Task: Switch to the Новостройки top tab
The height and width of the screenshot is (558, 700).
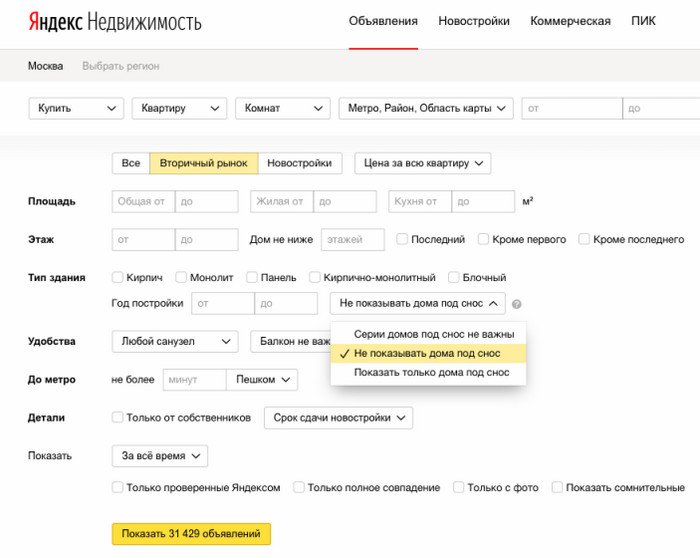Action: click(x=474, y=21)
